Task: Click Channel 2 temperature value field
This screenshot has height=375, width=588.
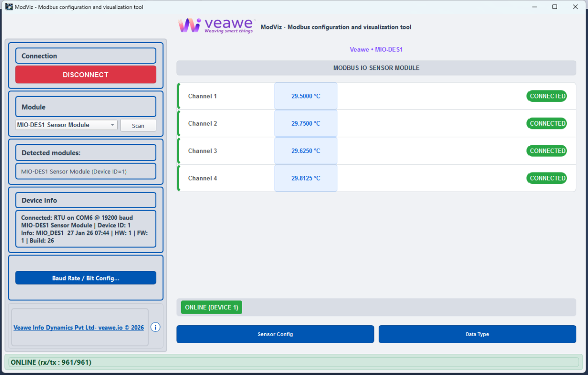Action: [x=305, y=123]
